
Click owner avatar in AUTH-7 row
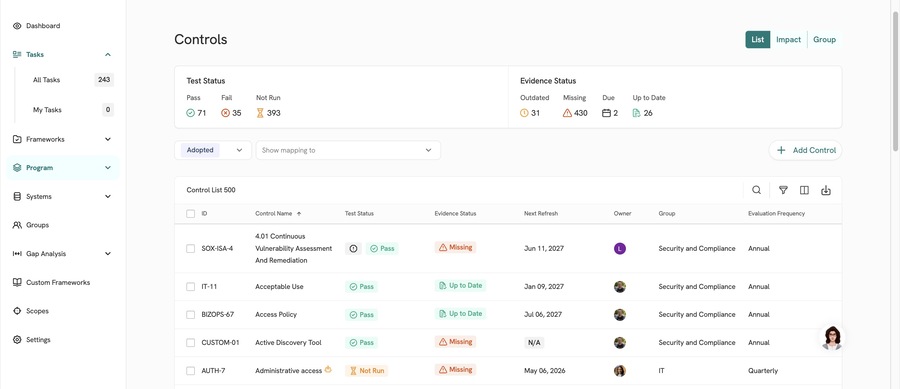(x=619, y=371)
